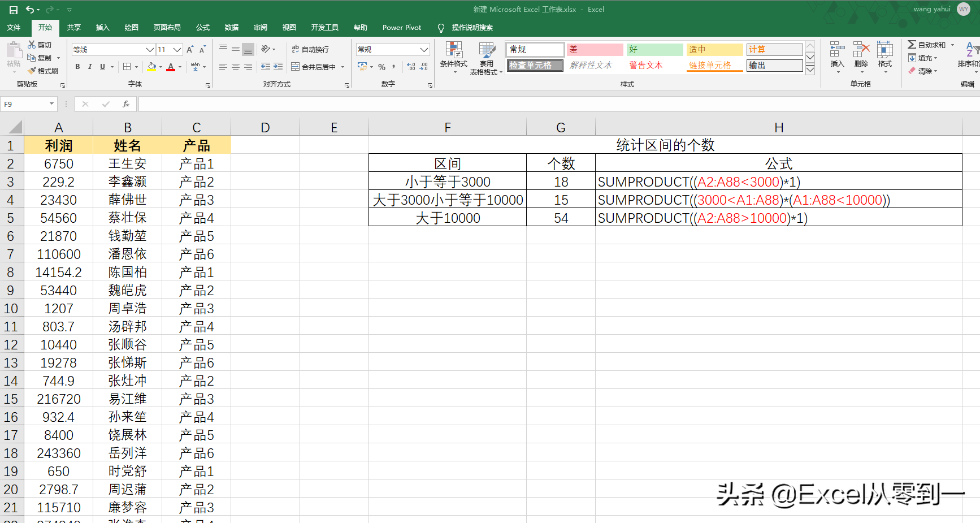Click the Accounting Number Format icon
The width and height of the screenshot is (980, 523).
click(x=362, y=67)
